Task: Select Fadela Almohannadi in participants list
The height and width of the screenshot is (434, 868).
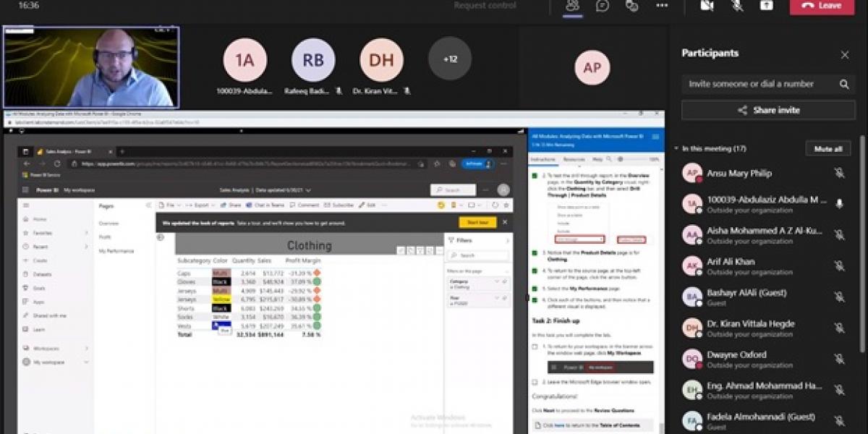Action: [764, 421]
